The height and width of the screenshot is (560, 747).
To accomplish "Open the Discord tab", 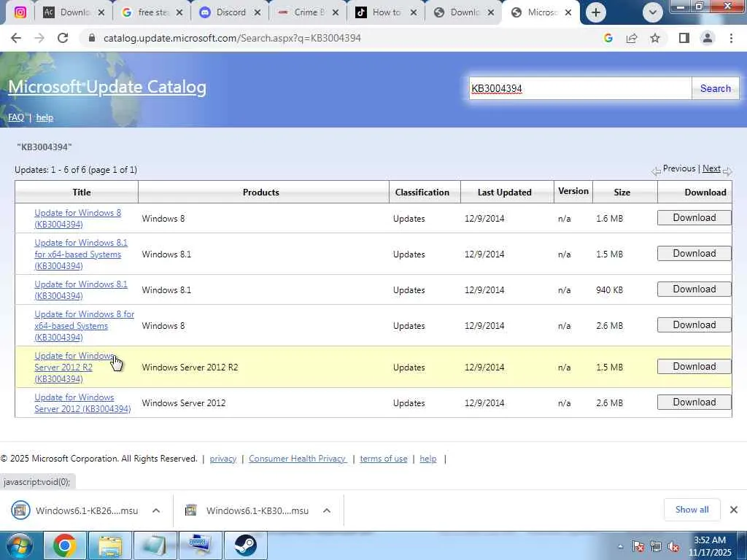I will [230, 12].
